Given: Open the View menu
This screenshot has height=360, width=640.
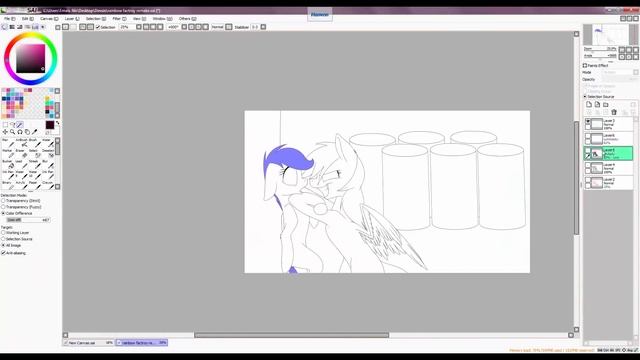Looking at the screenshot, I should [x=140, y=19].
